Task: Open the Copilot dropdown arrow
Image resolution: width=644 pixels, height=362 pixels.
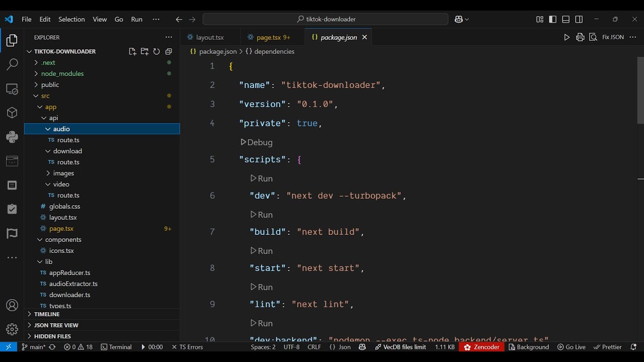Action: (467, 19)
